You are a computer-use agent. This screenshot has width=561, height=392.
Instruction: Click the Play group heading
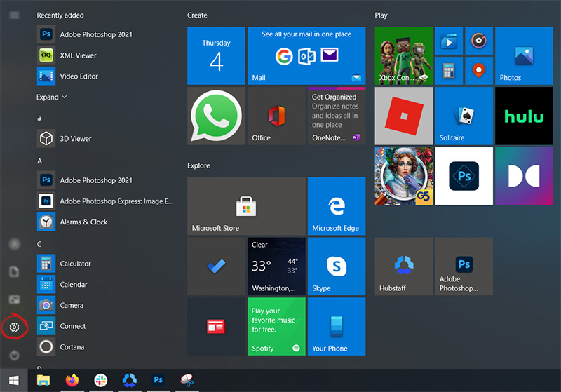[381, 15]
